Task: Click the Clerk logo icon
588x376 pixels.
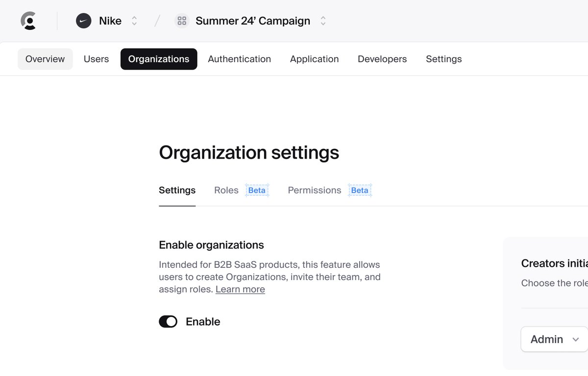Action: coord(29,21)
